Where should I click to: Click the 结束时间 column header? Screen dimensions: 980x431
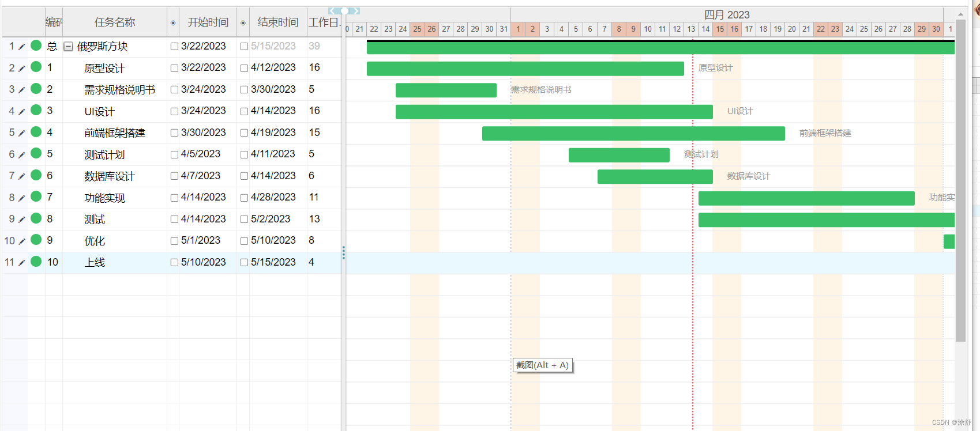click(x=278, y=22)
